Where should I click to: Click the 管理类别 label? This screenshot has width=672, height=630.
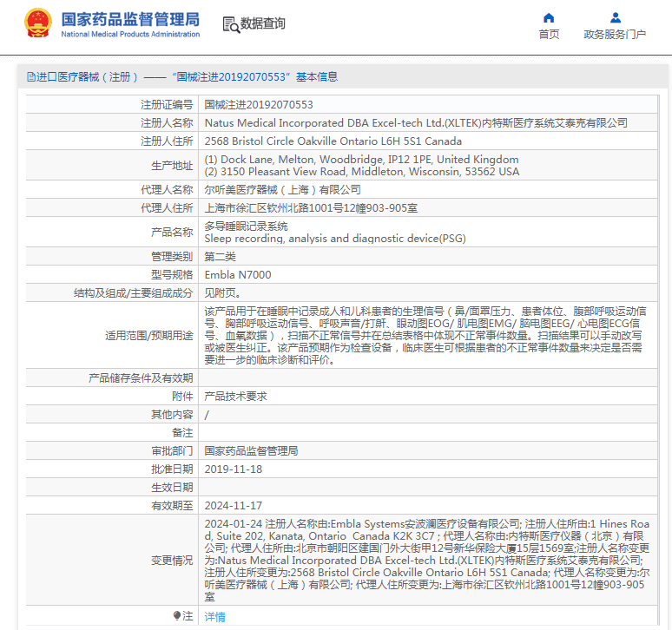172,257
